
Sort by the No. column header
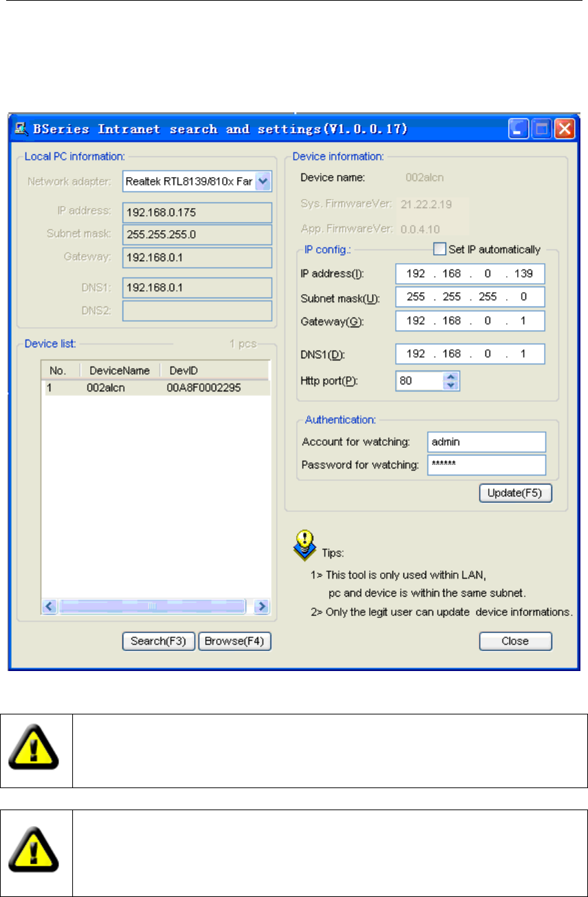coord(62,370)
